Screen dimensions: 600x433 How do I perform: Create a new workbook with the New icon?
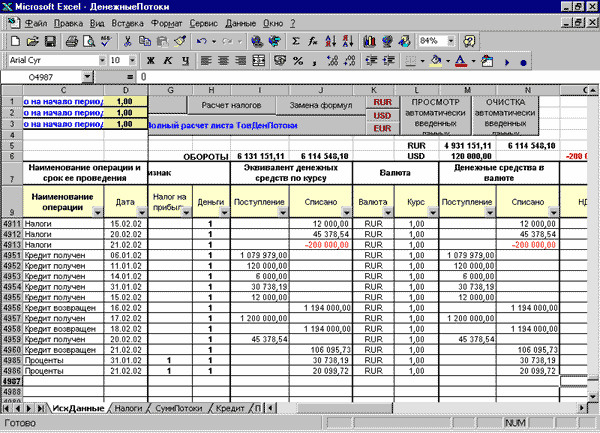pyautogui.click(x=15, y=41)
